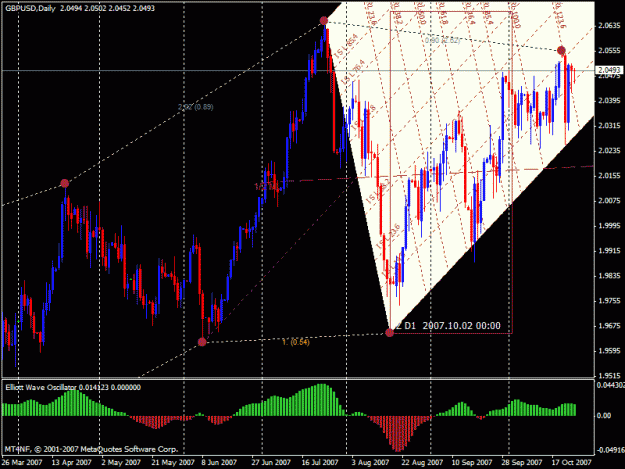Click the 2.0555 price on the scale

609,51
